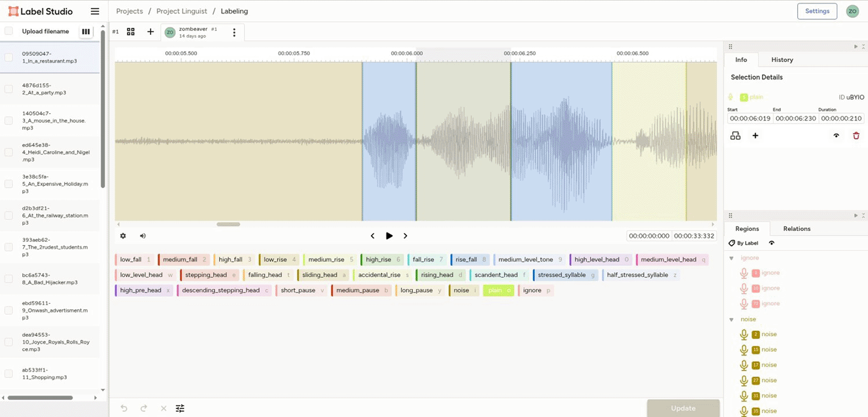
Task: Click the waveform horizontal scrollbar thumb
Action: click(x=228, y=224)
